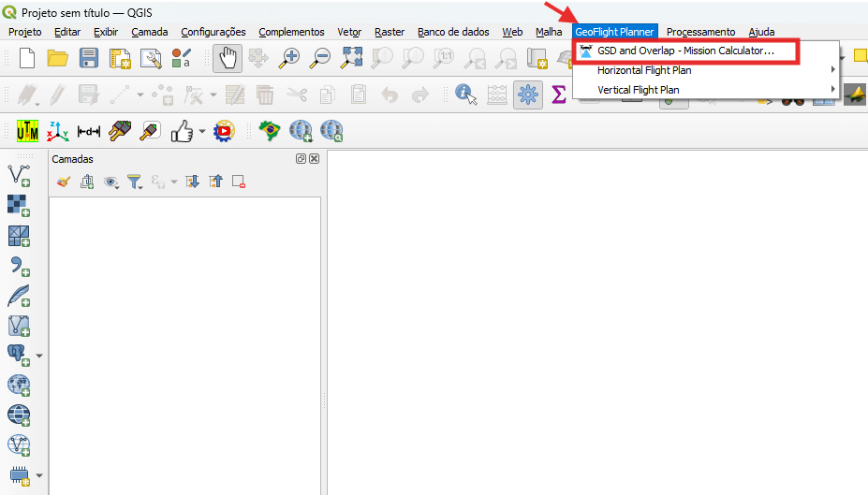The height and width of the screenshot is (495, 868).
Task: Add a WCS layer globe icon
Action: (19, 415)
